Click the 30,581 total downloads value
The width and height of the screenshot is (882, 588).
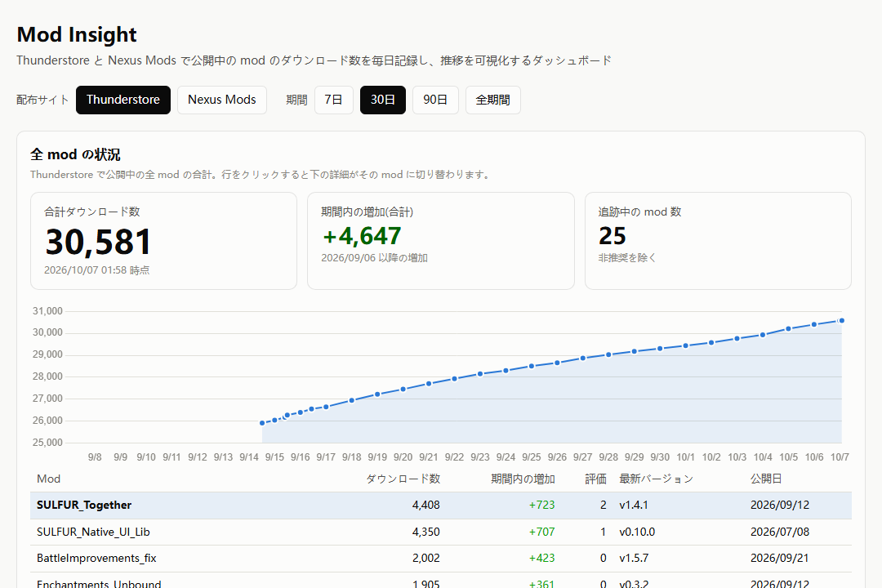tap(99, 242)
